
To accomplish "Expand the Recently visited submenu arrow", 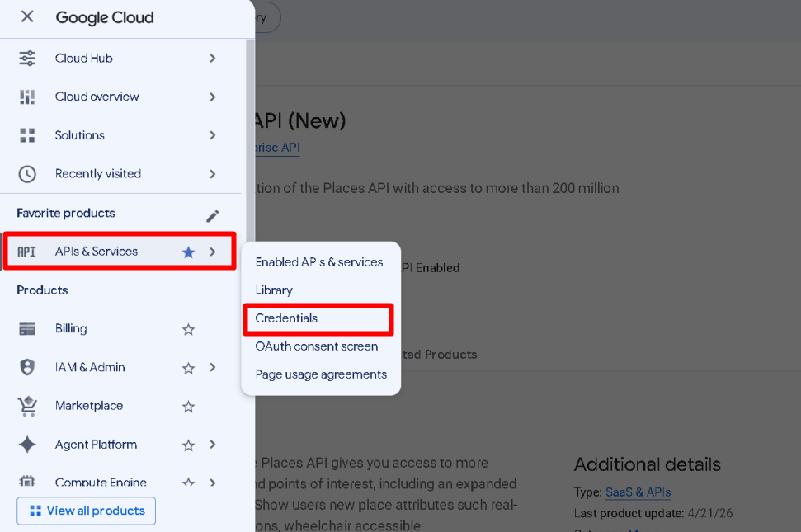I will [213, 174].
